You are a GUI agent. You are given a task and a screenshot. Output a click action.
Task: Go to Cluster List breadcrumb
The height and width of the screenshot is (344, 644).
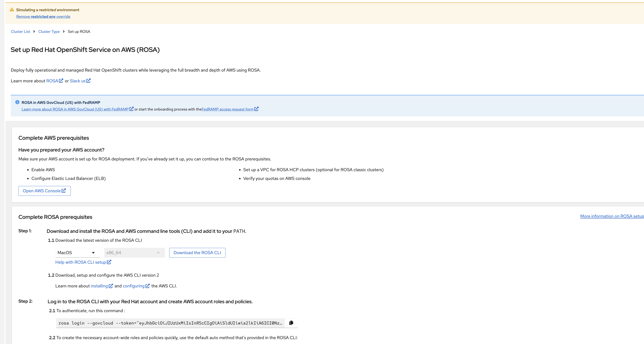pyautogui.click(x=20, y=31)
